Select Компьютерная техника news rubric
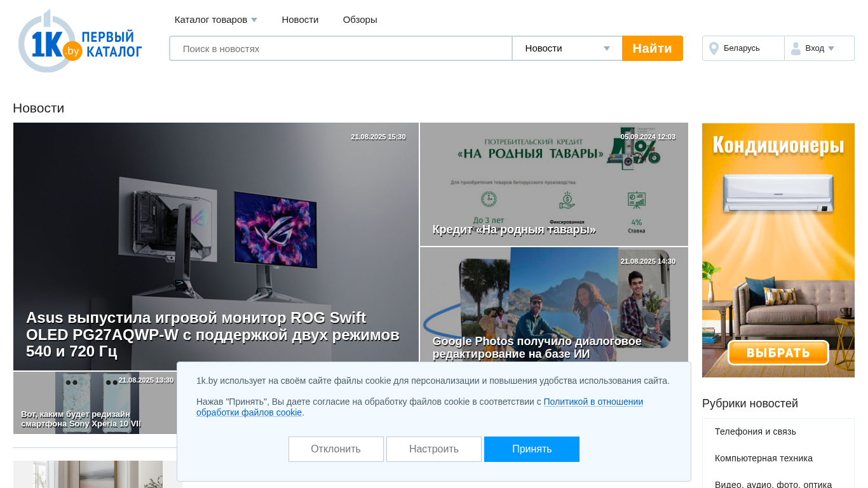Image resolution: width=868 pixels, height=488 pixels. pos(763,458)
